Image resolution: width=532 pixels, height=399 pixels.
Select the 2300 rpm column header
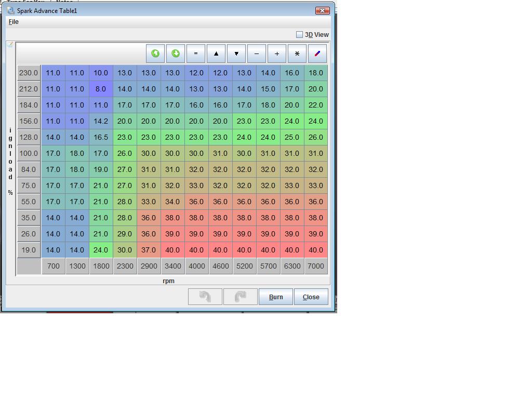[125, 267]
